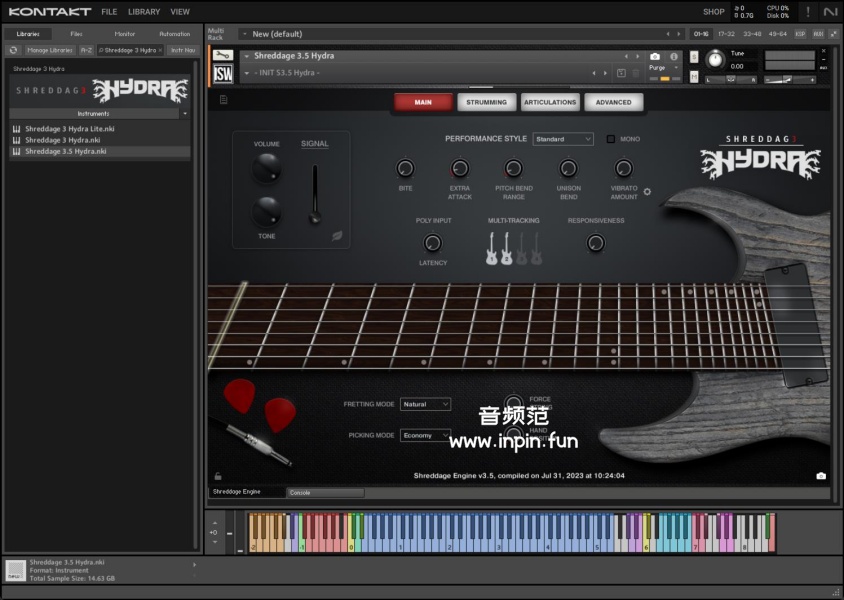Switch to the Strumming tab

(487, 102)
